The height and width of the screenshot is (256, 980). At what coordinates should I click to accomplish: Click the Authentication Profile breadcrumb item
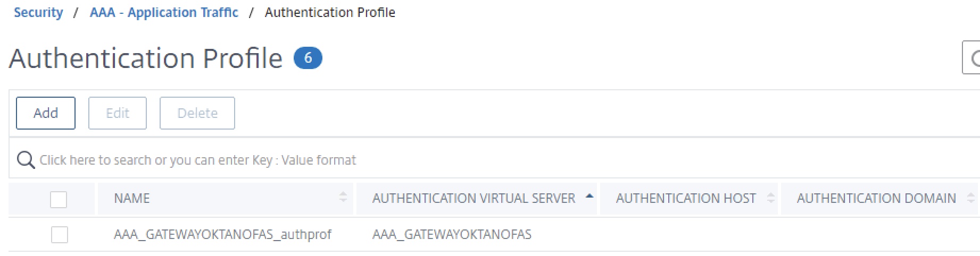[x=330, y=12]
